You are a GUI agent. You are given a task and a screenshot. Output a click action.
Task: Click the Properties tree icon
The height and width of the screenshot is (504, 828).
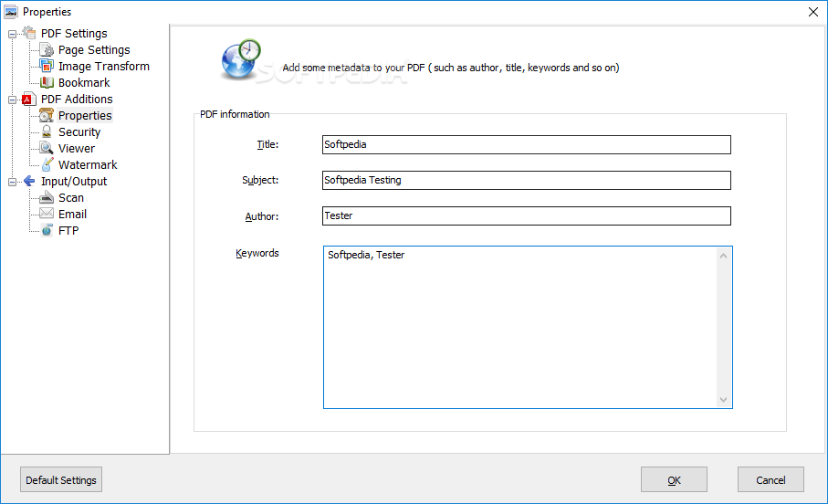click(x=47, y=115)
